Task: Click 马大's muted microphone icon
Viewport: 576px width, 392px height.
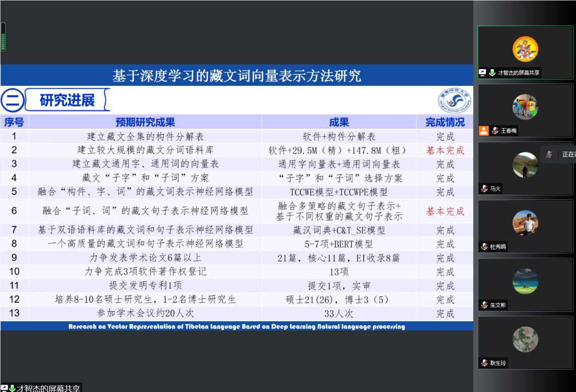Action: coord(484,189)
